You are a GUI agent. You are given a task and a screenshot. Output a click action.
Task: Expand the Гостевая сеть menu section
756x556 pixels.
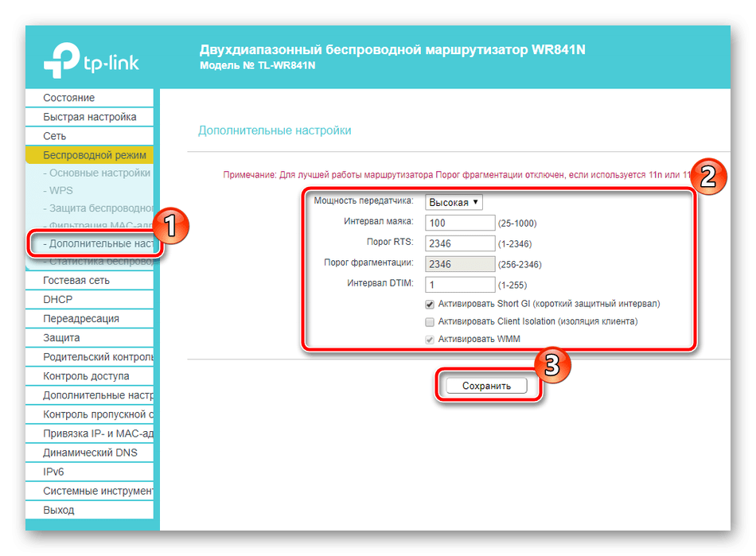coord(76,280)
